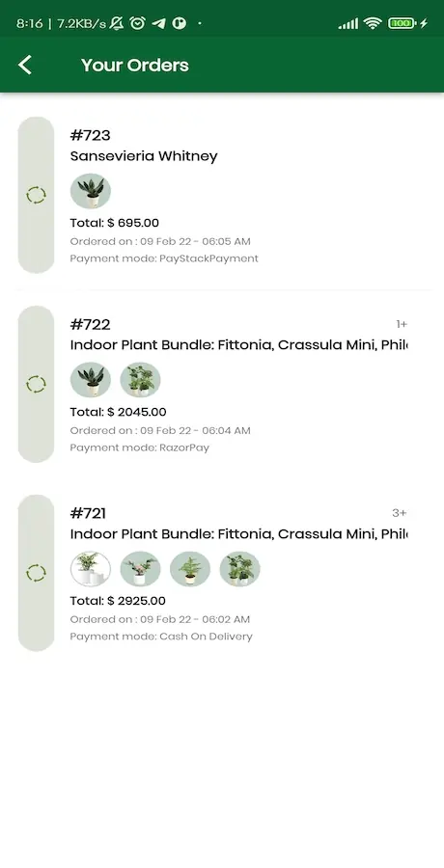Open order number #721

pyautogui.click(x=88, y=513)
